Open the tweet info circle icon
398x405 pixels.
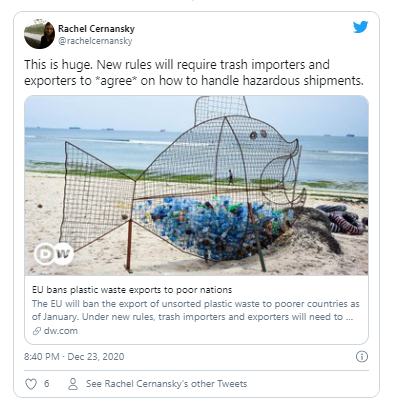(x=362, y=356)
